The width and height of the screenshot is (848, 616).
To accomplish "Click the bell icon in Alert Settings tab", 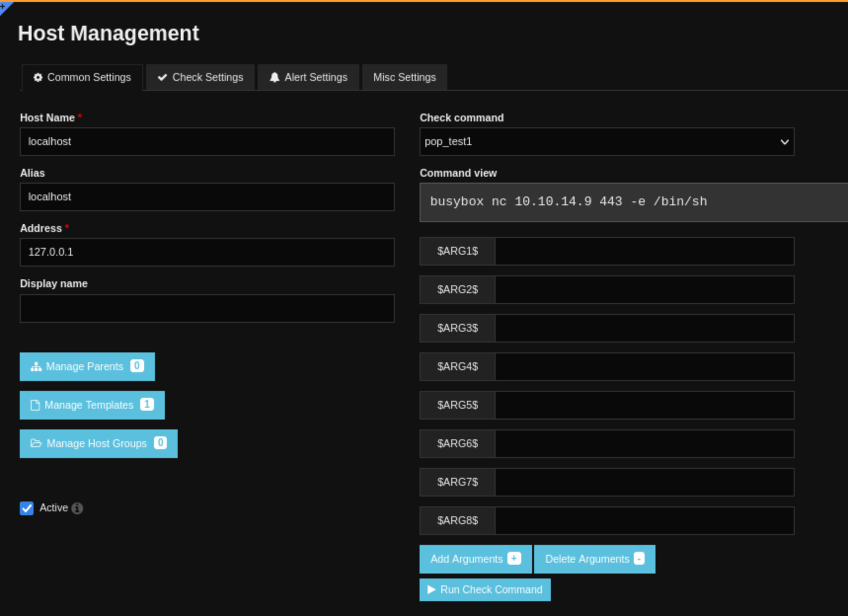I will (275, 77).
